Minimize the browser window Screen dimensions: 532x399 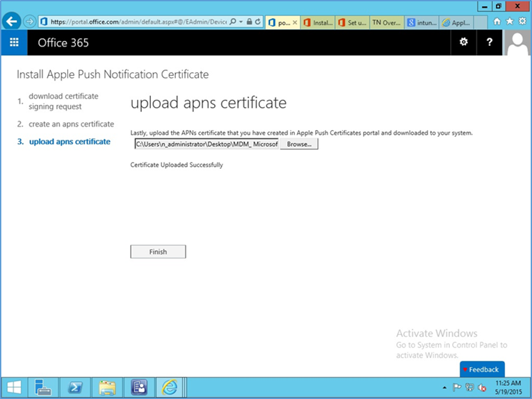point(485,6)
